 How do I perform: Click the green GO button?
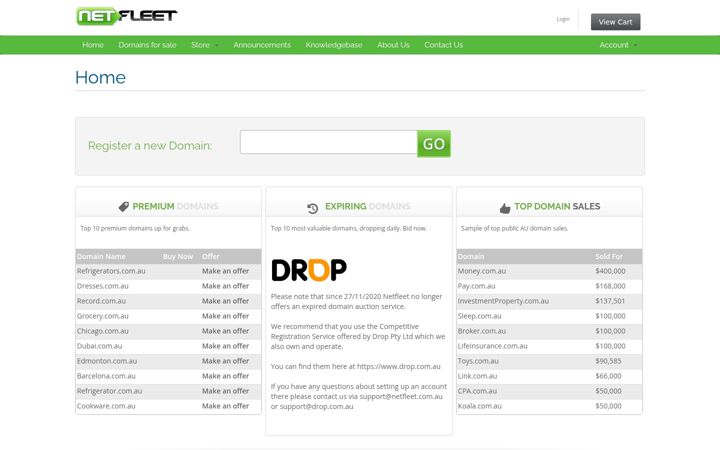click(x=434, y=144)
